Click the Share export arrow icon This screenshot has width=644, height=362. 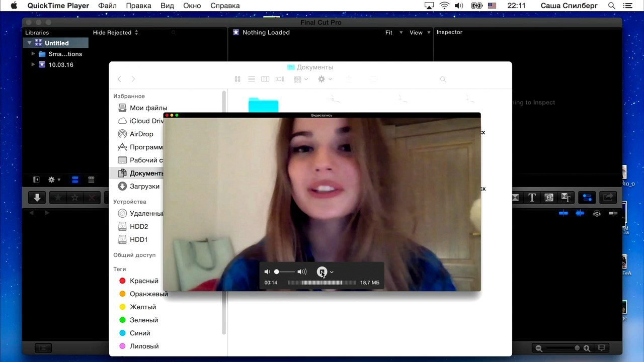(x=608, y=198)
